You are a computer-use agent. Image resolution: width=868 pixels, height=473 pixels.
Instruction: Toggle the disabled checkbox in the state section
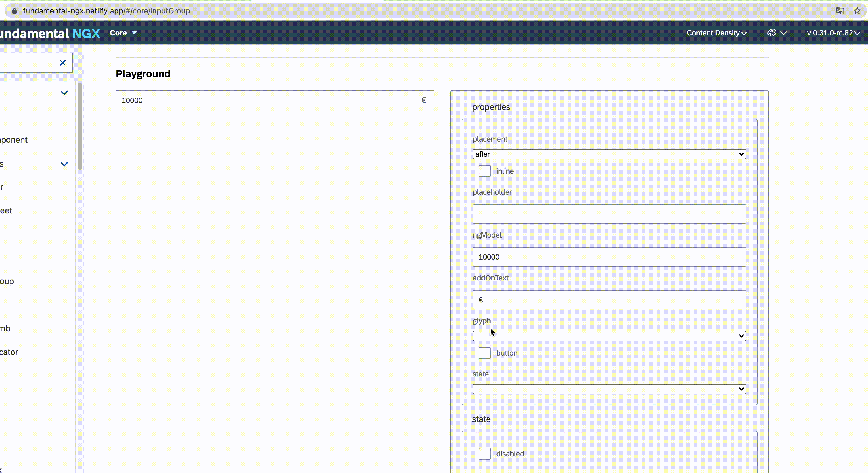(x=484, y=453)
